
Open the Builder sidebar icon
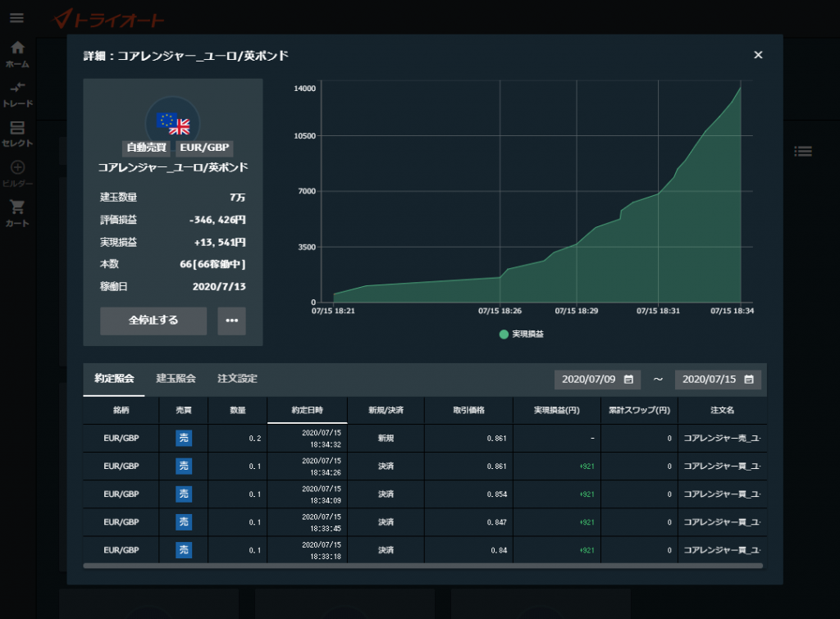pos(17,174)
